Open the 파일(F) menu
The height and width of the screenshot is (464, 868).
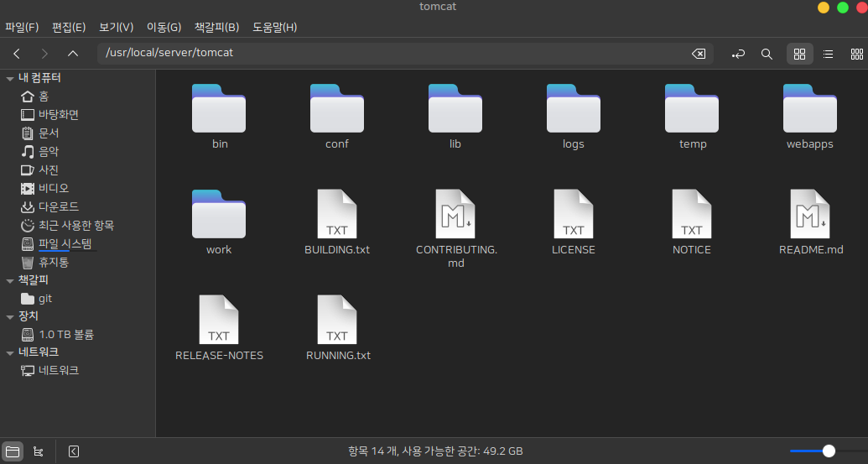22,27
